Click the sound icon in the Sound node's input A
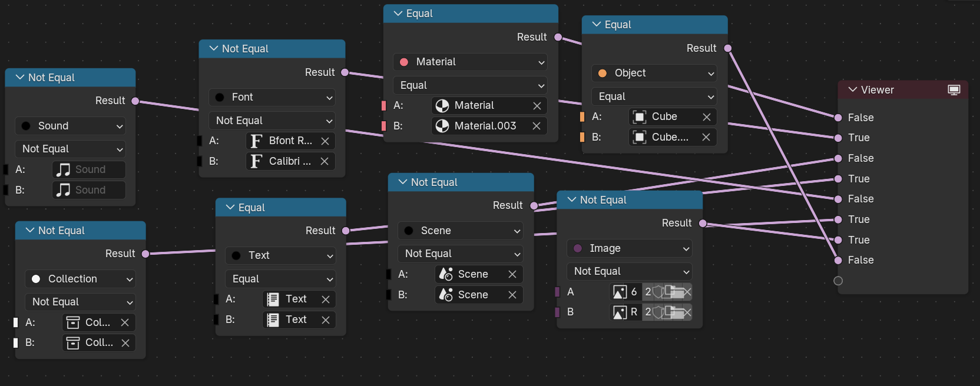Image resolution: width=980 pixels, height=386 pixels. click(64, 170)
